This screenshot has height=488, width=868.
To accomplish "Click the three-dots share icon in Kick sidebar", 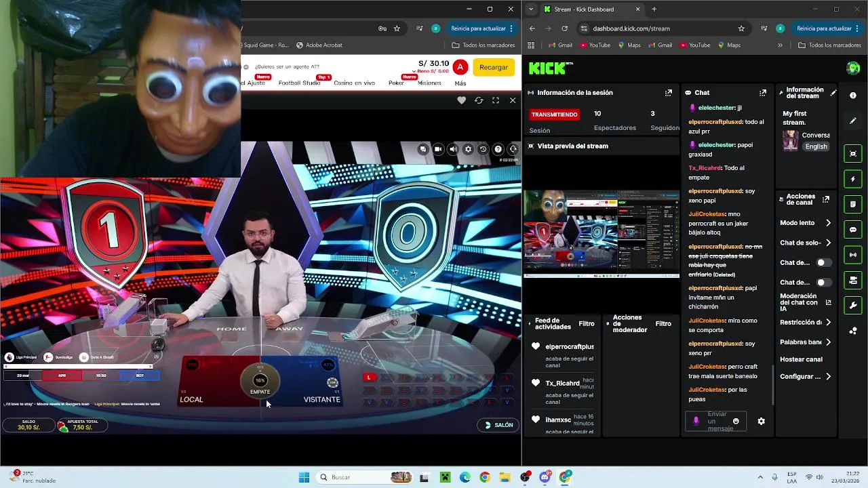I will [853, 331].
